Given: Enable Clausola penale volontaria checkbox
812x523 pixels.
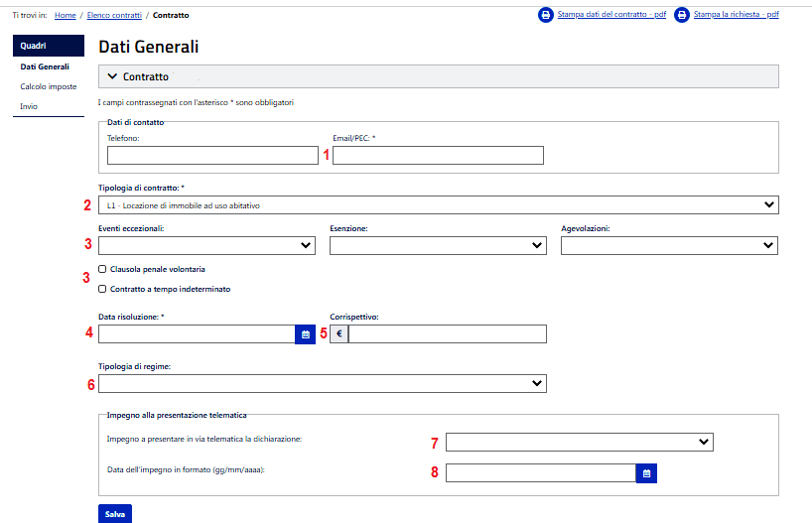Looking at the screenshot, I should 102,269.
